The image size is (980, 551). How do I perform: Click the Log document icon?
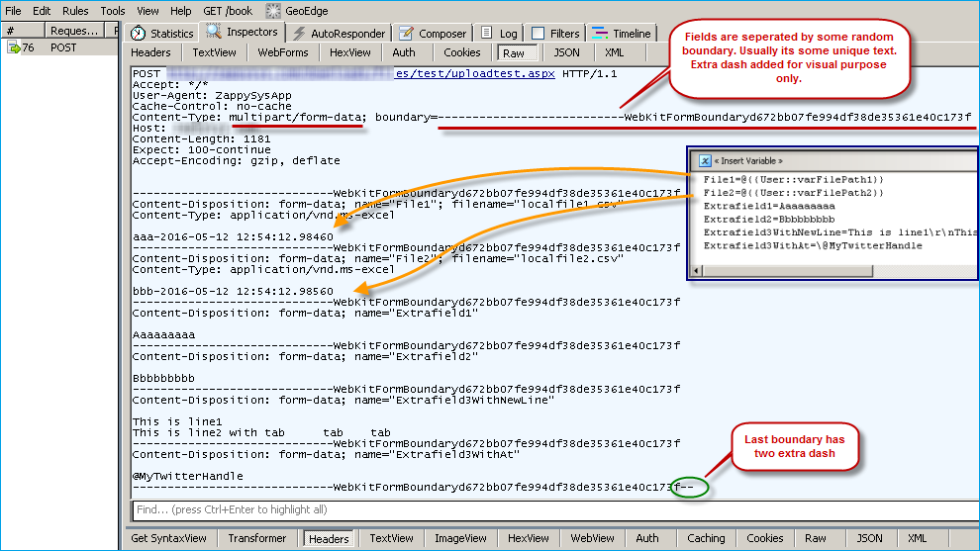pos(485,33)
